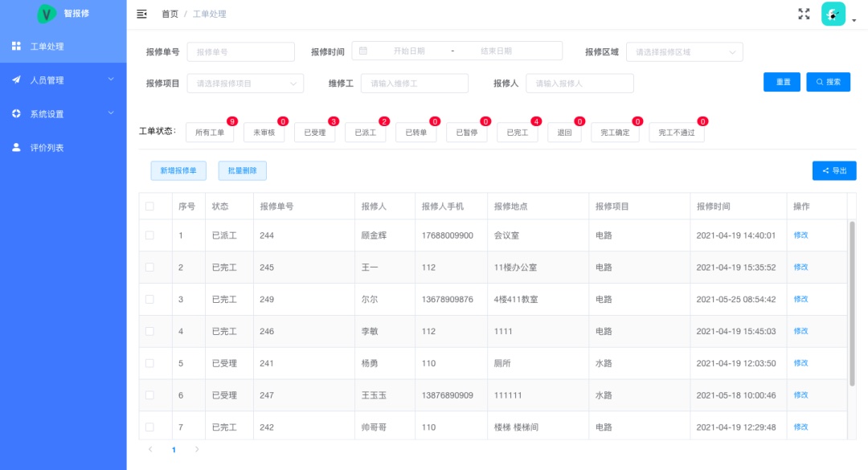This screenshot has height=470, width=868.
Task: Click the 工单处理 grid icon in sidebar
Action: point(16,47)
